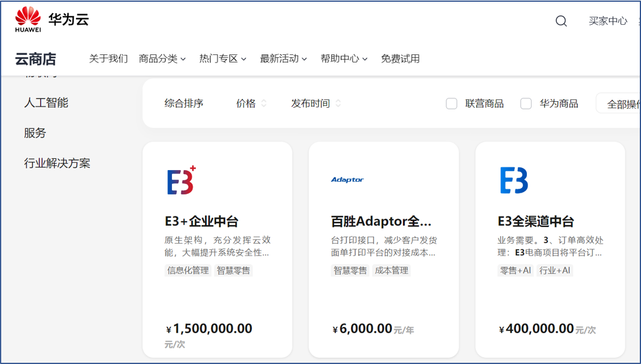Toggle 发布时间 sort arrows
Screen dimensions: 641x364
pos(338,104)
